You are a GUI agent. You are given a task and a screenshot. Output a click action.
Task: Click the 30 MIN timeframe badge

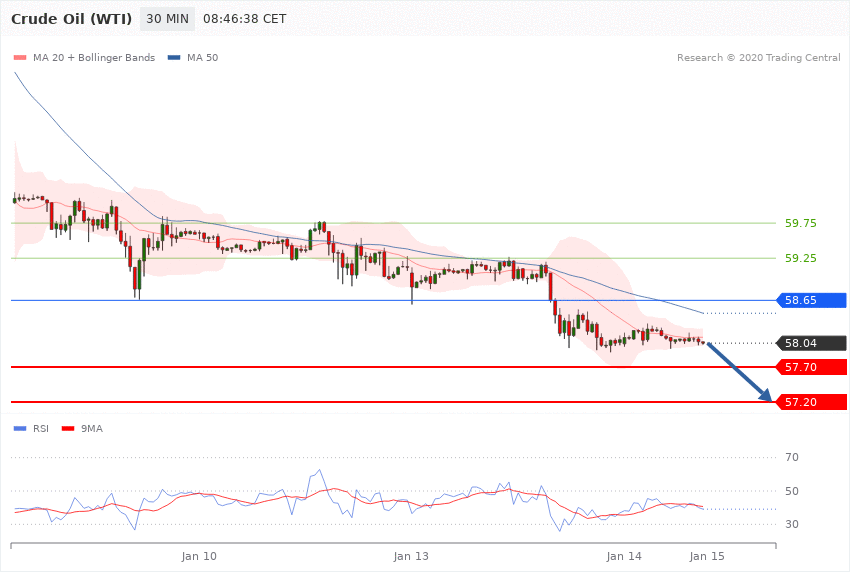[x=168, y=19]
